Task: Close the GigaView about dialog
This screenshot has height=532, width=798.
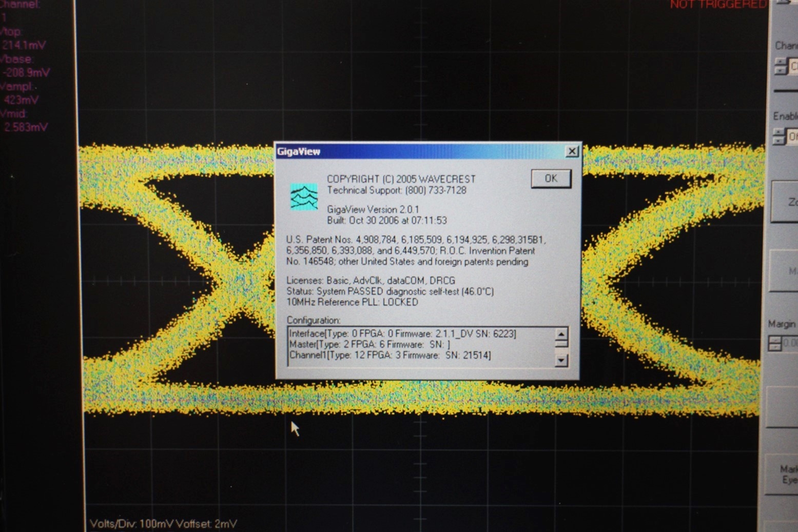Action: point(572,151)
